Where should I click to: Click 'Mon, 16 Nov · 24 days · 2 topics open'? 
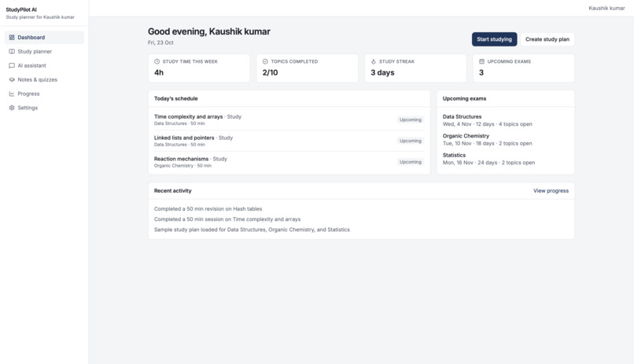[488, 163]
